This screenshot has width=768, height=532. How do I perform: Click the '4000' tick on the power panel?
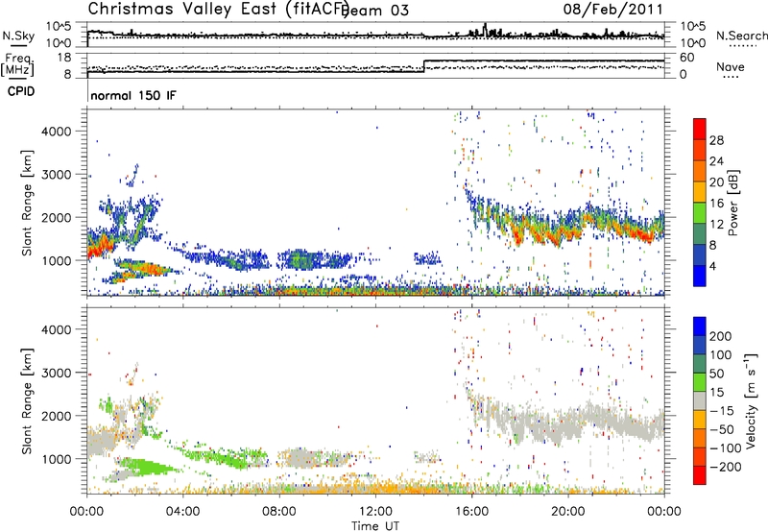[56, 132]
